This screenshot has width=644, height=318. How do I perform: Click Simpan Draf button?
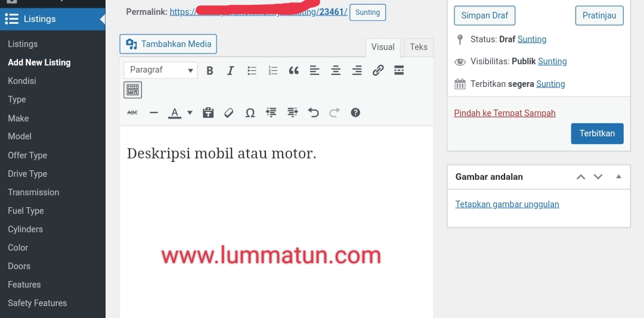point(485,15)
